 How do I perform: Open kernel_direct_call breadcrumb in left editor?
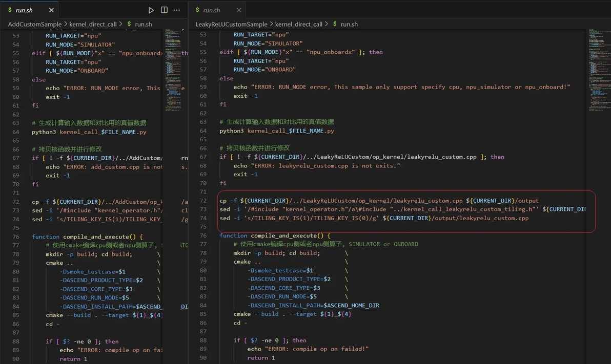93,24
